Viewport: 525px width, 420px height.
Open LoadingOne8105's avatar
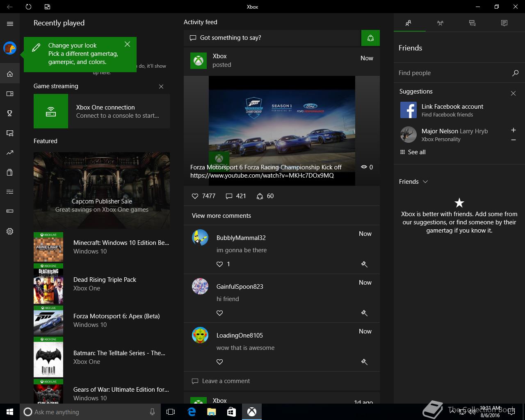(200, 335)
